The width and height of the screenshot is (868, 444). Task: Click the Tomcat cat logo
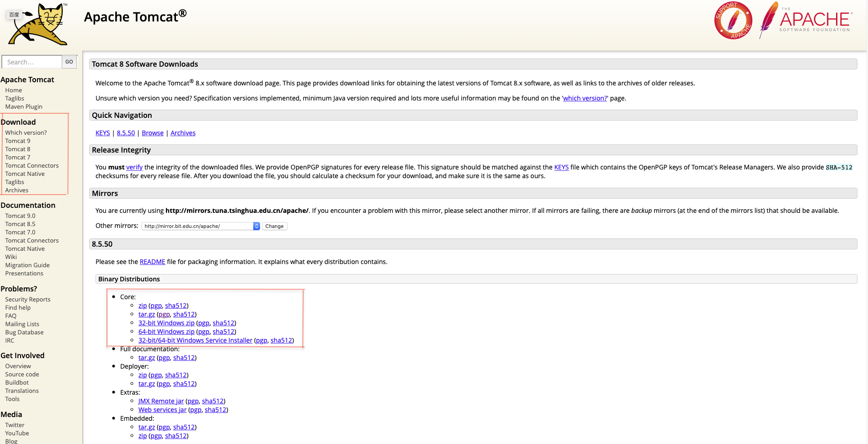coord(38,24)
